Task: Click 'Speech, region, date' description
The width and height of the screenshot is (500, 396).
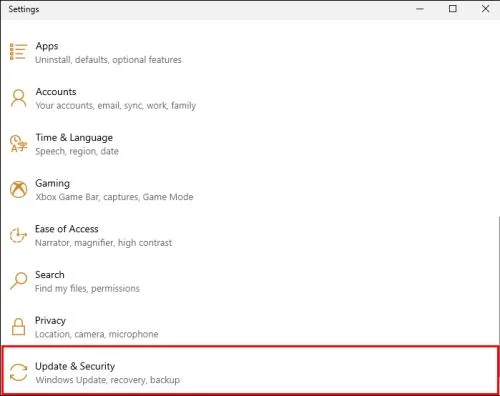Action: (x=77, y=151)
